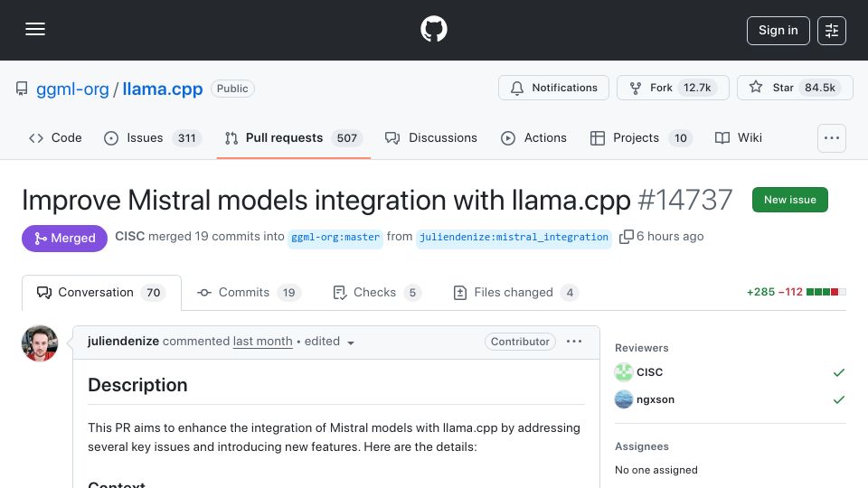Click the repository icon beside ggml-org
868x488 pixels.
click(22, 89)
